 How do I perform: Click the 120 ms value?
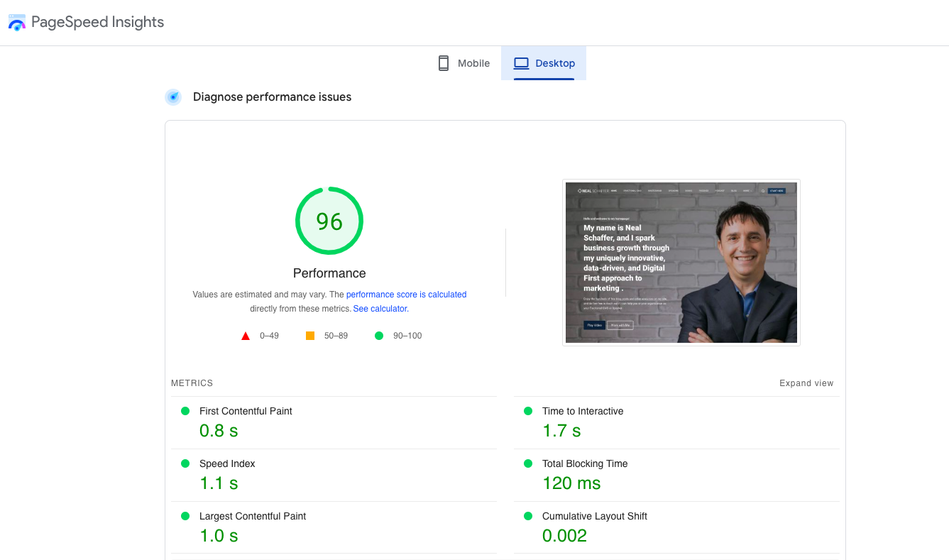click(x=571, y=483)
